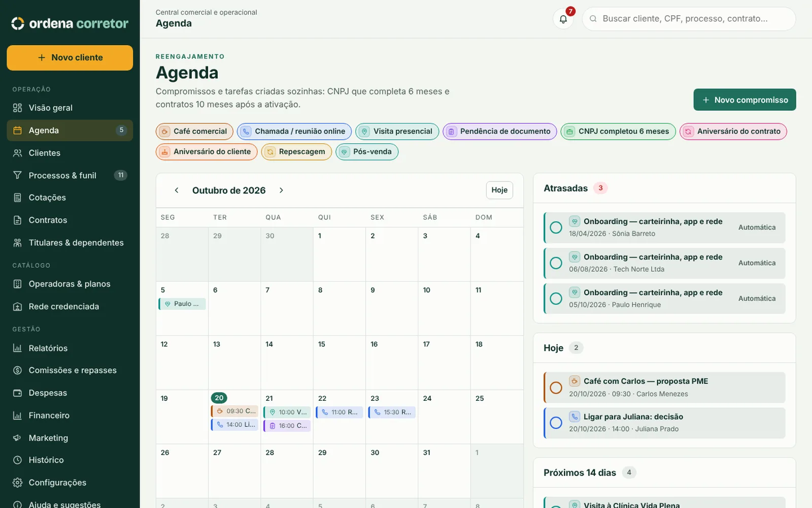Image resolution: width=812 pixels, height=508 pixels.
Task: Toggle the Repescagem filter chip
Action: 296,152
